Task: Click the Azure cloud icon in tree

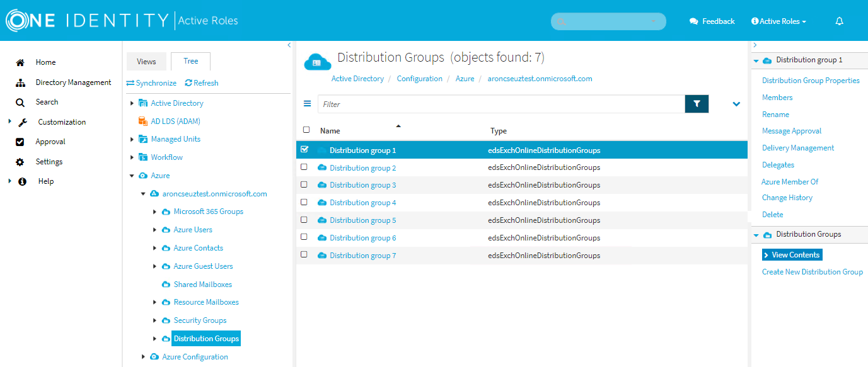Action: pyautogui.click(x=143, y=176)
